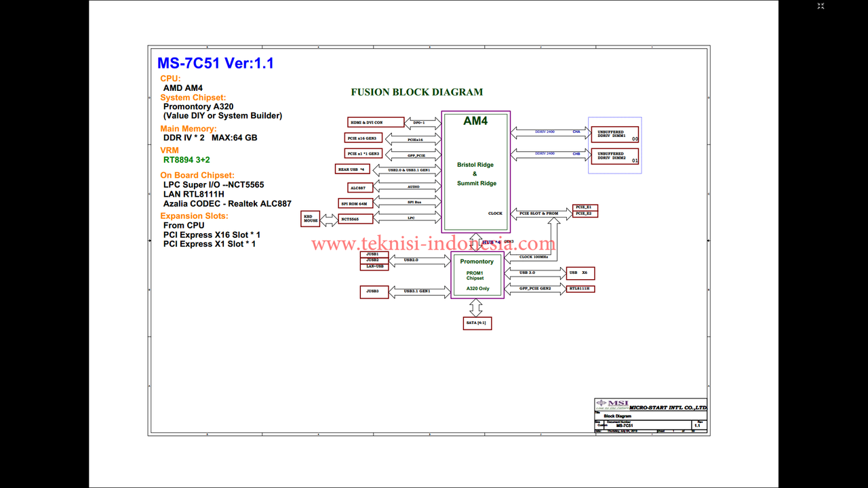Click "UNBUFFERED DDRIV DIMM1" block
Image resolution: width=868 pixels, height=488 pixels.
(x=615, y=134)
